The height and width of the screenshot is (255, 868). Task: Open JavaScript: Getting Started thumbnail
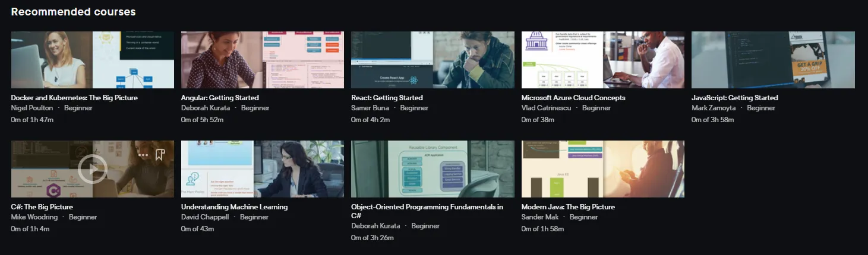click(773, 60)
